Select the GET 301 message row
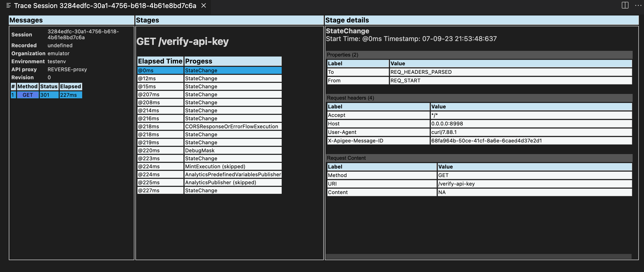This screenshot has height=272, width=644. click(47, 95)
